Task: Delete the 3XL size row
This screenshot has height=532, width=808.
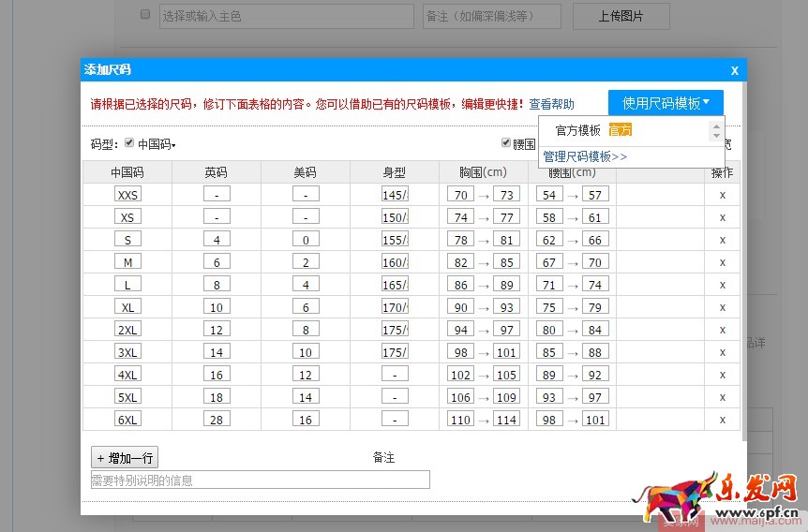Action: coord(722,352)
